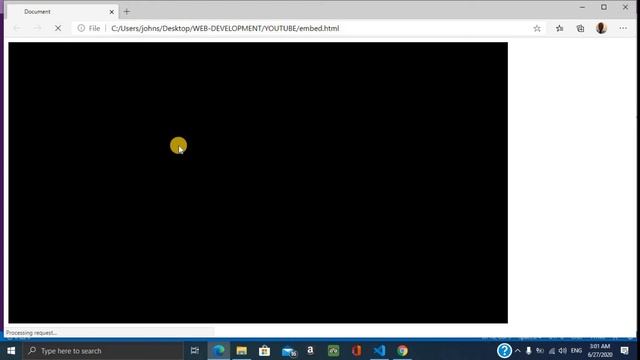Open the green app icon beside Amazon on taskbar
Screen dimensions: 640x360
pos(333,351)
